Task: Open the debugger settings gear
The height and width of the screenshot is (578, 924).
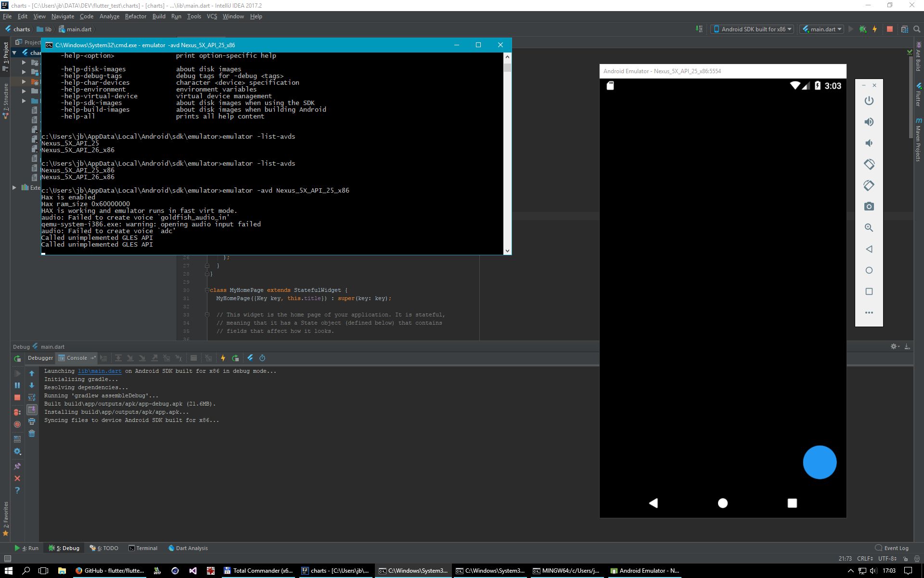Action: [x=18, y=451]
